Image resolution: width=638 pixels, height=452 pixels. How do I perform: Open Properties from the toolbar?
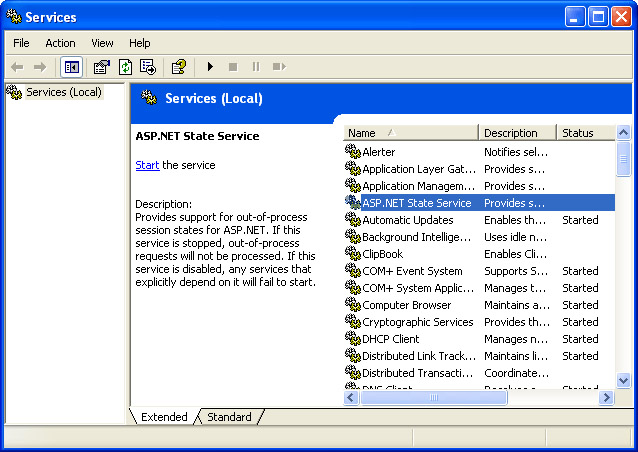click(101, 67)
